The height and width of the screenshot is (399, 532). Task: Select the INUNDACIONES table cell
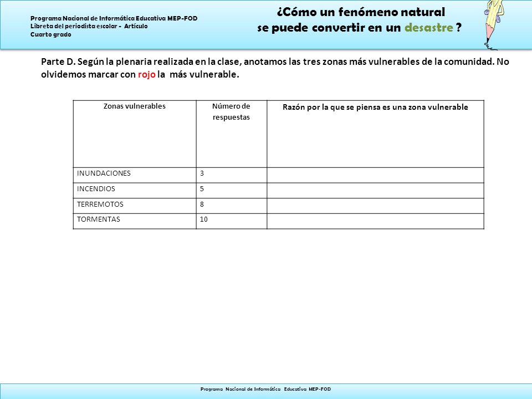[x=135, y=175]
